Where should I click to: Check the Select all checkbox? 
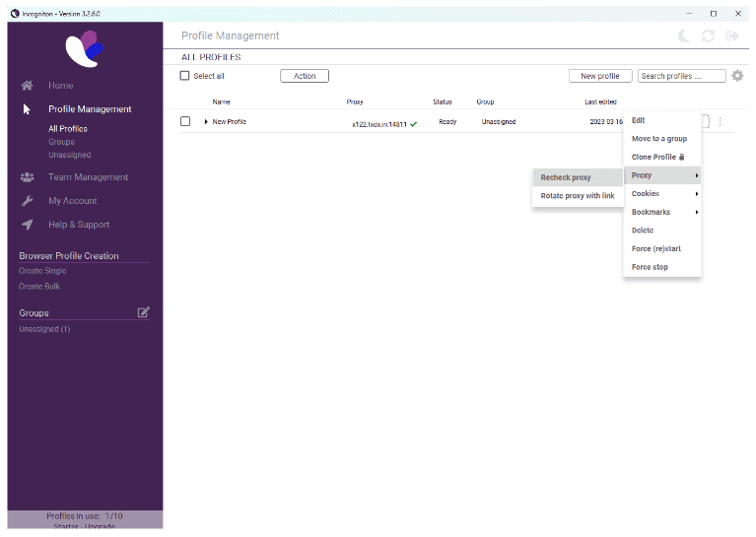click(184, 76)
